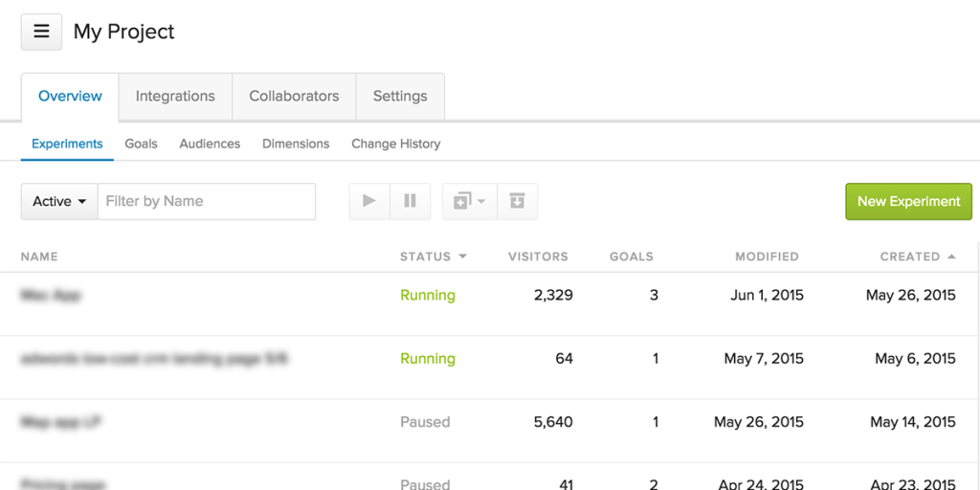This screenshot has width=980, height=490.
Task: Click the archive icon in the toolbar
Action: pos(517,201)
